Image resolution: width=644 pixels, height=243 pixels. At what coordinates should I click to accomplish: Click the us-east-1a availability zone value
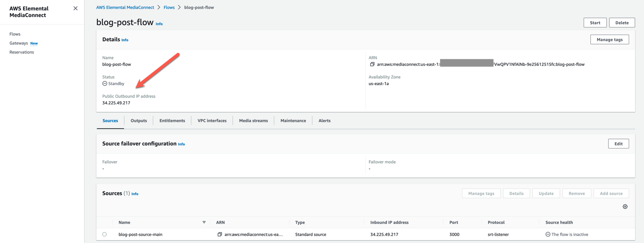click(379, 84)
